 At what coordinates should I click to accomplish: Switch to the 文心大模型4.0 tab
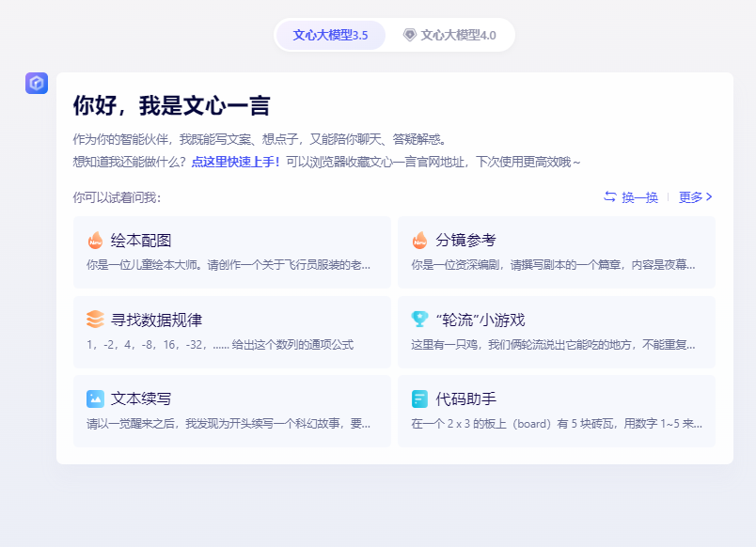449,35
